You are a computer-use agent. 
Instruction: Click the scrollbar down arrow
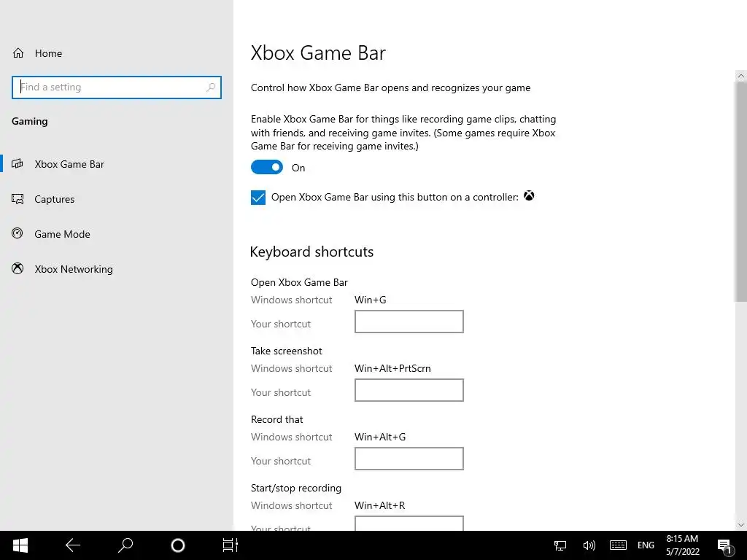pyautogui.click(x=740, y=525)
